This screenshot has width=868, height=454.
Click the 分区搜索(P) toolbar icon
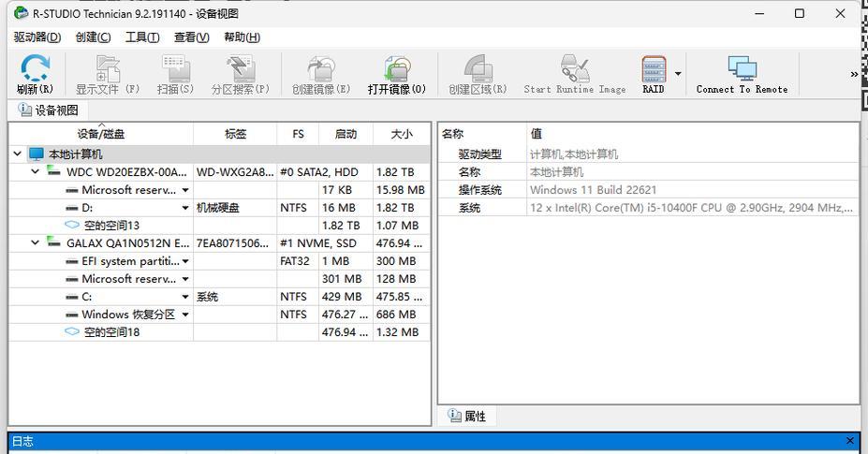[241, 68]
